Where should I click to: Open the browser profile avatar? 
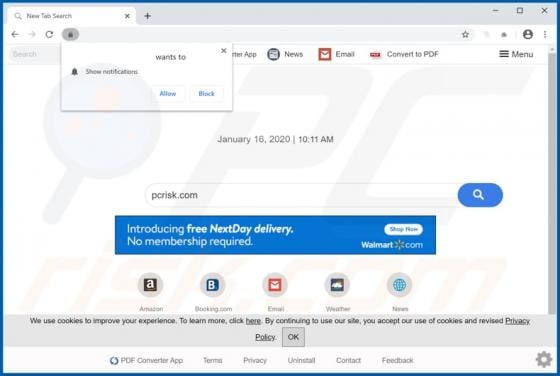coord(528,34)
